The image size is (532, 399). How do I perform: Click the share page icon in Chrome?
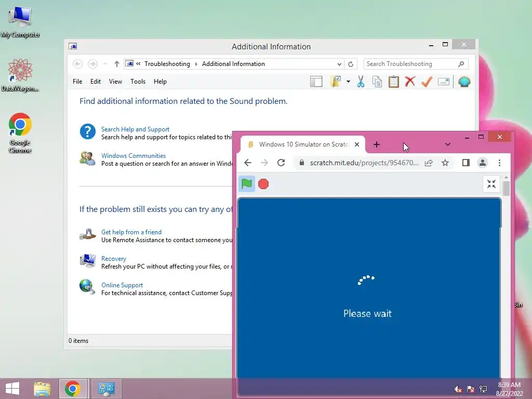[429, 163]
